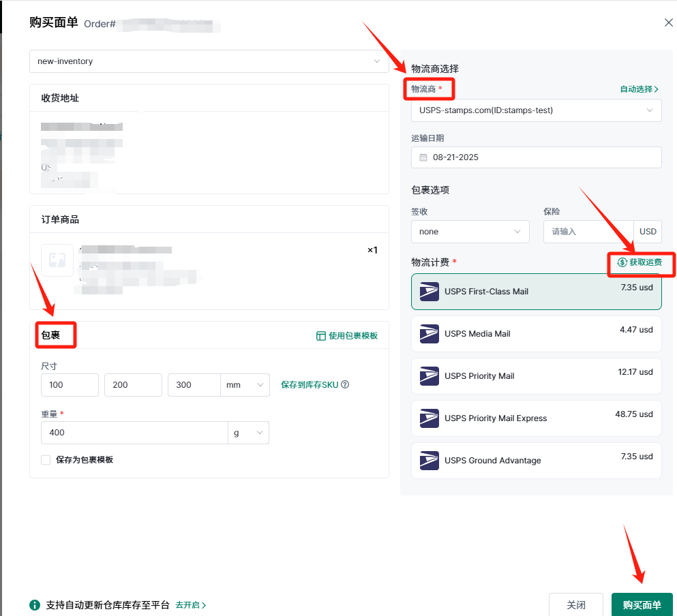Click the 订单商品 section header
The width and height of the screenshot is (677, 616).
60,219
